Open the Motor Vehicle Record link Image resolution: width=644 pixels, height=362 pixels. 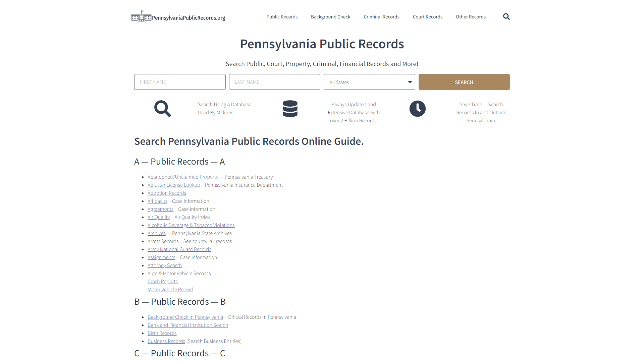pos(170,290)
